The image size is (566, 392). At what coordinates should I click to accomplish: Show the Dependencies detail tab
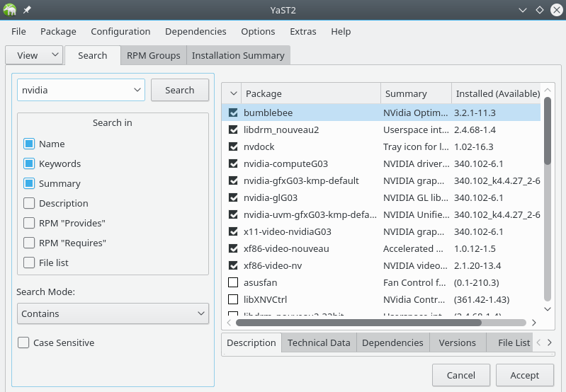[x=392, y=342]
